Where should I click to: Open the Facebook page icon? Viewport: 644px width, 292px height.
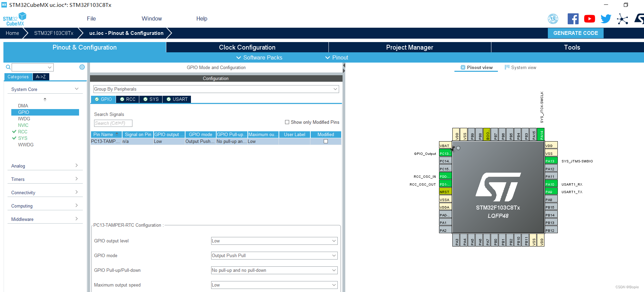pos(573,19)
